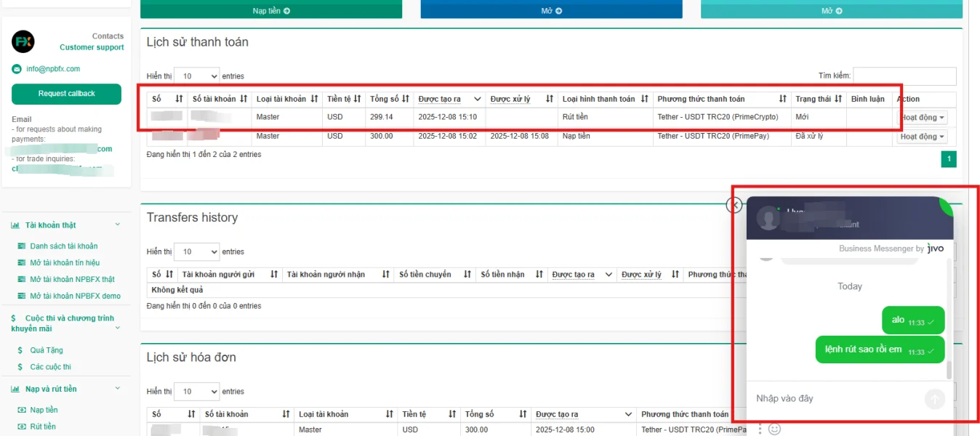Image resolution: width=980 pixels, height=436 pixels.
Task: Click the FX logo in Contacts panel
Action: click(x=23, y=41)
